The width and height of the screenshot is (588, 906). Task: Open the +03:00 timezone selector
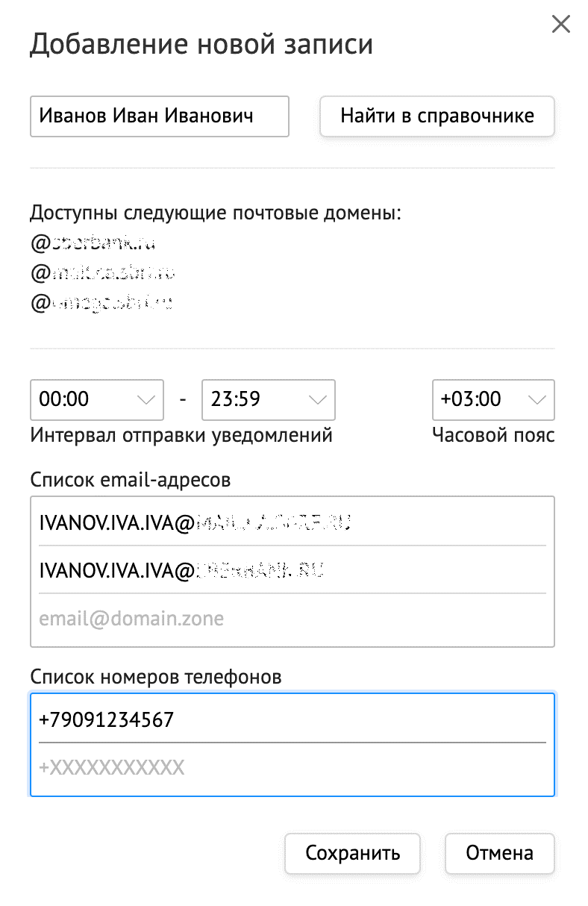(x=478, y=399)
